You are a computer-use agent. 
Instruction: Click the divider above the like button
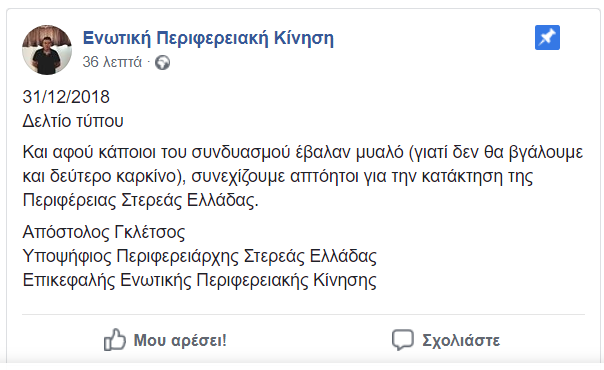coord(304,315)
